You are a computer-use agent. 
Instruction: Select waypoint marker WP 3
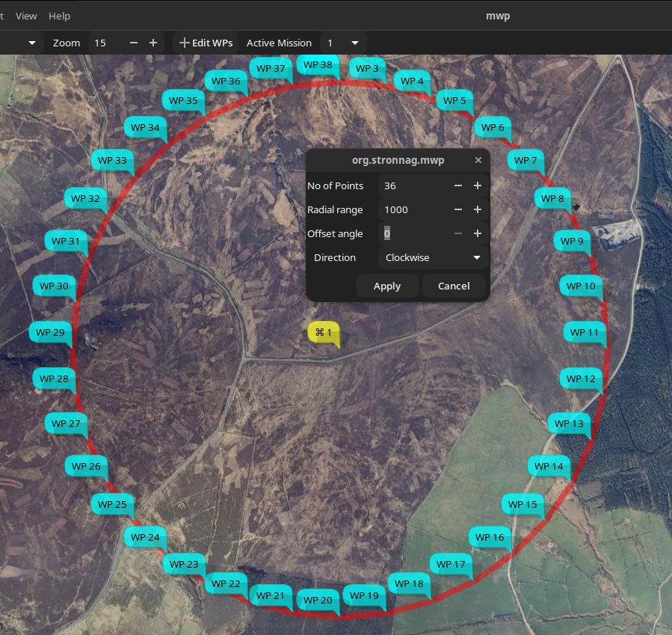click(367, 69)
